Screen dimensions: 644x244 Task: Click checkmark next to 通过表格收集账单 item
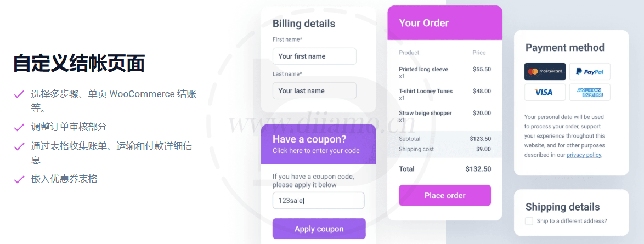tap(19, 147)
